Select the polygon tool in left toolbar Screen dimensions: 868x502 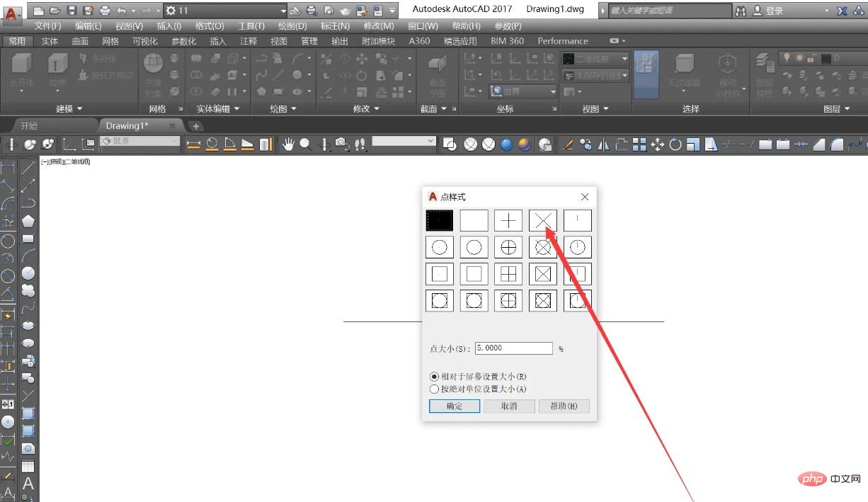coord(28,221)
